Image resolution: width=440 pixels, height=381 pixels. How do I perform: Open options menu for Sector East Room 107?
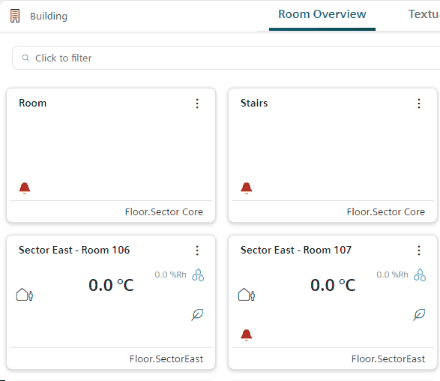click(419, 250)
